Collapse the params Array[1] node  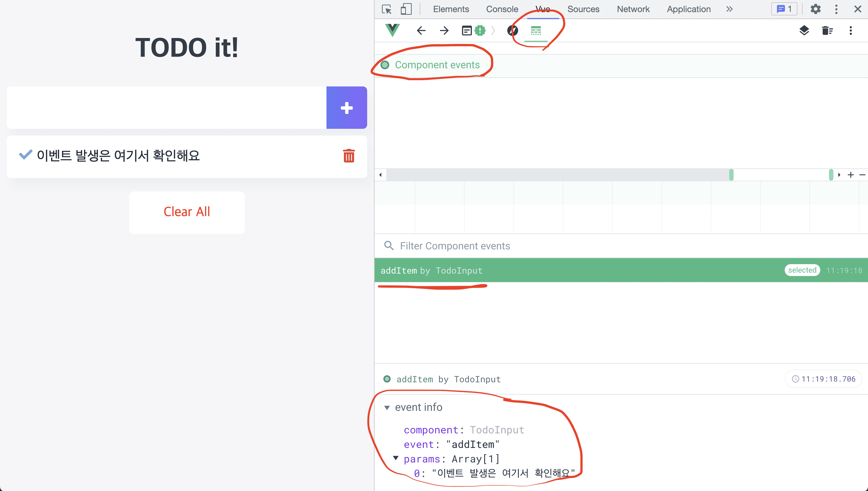coord(396,458)
